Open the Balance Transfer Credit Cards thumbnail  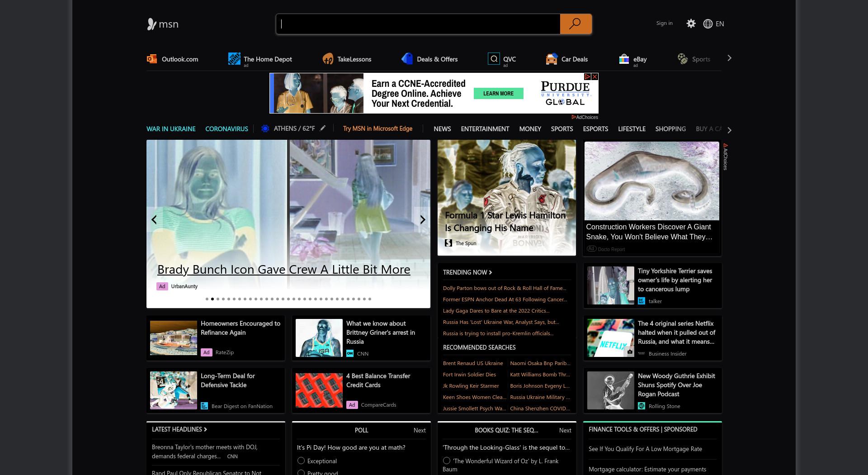[319, 390]
